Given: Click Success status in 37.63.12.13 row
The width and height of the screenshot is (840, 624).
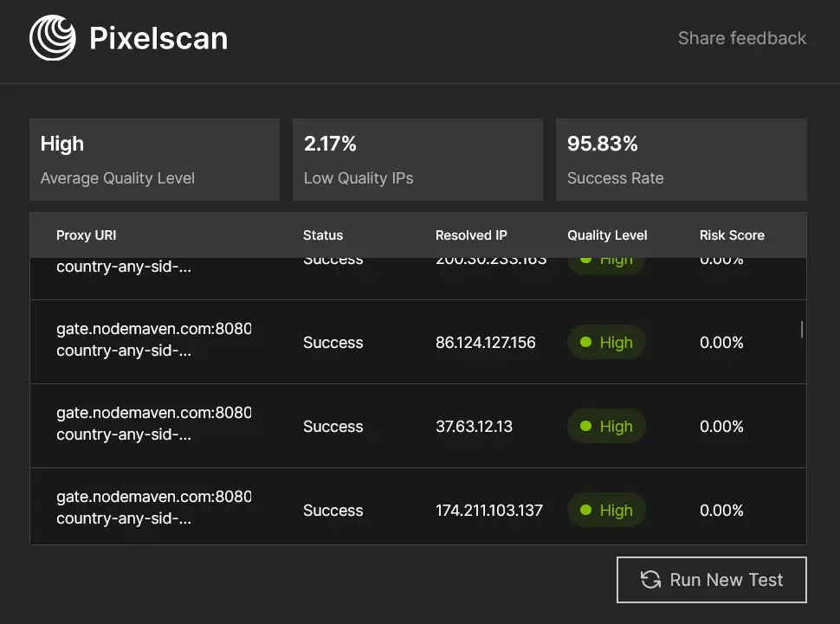Looking at the screenshot, I should pyautogui.click(x=333, y=427).
